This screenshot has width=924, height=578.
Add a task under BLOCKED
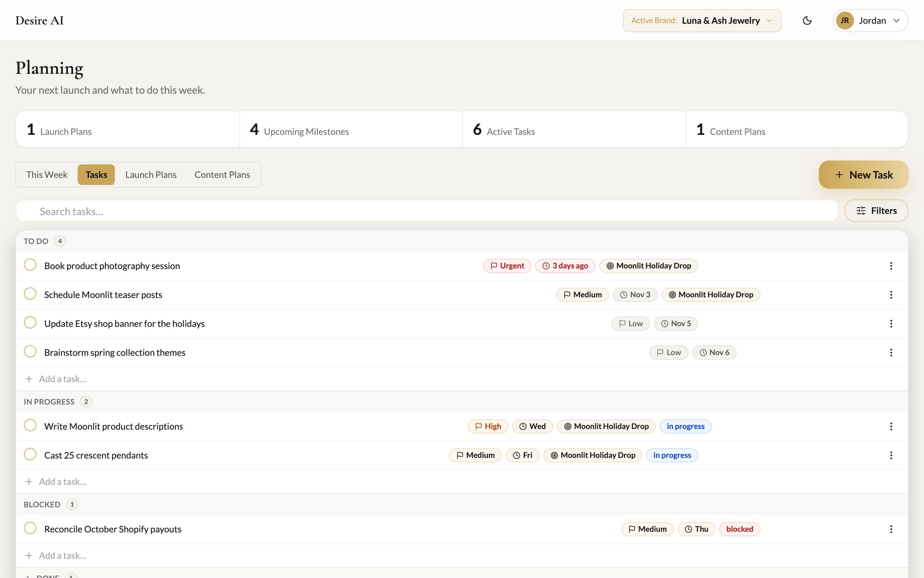tap(462, 556)
